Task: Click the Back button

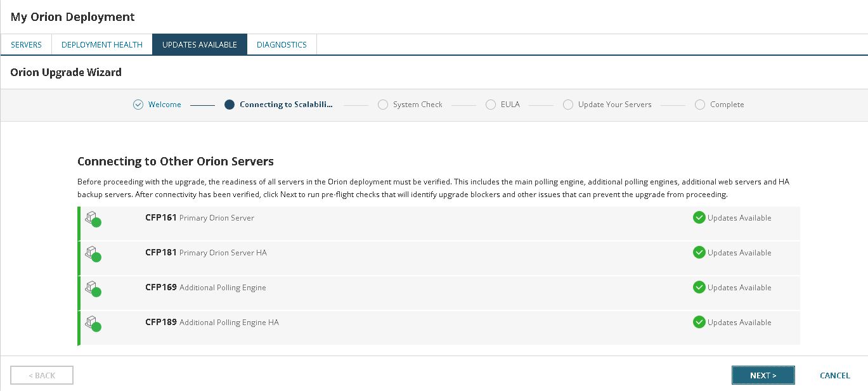Action: click(x=42, y=375)
